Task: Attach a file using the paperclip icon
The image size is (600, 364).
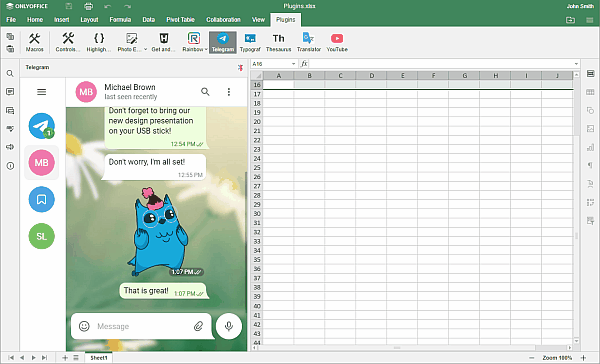Action: coord(198,326)
